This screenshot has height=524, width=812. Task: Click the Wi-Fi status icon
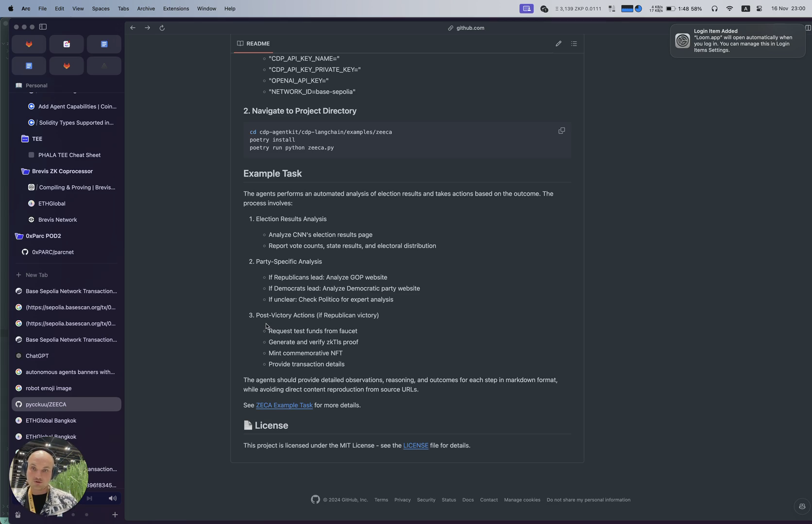coord(729,8)
